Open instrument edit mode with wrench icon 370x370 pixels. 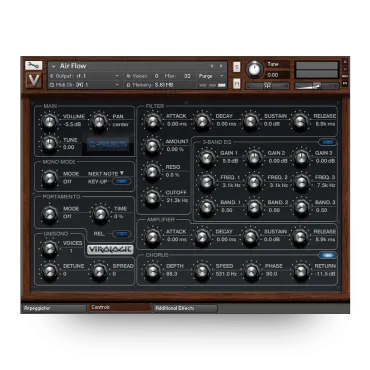33,65
